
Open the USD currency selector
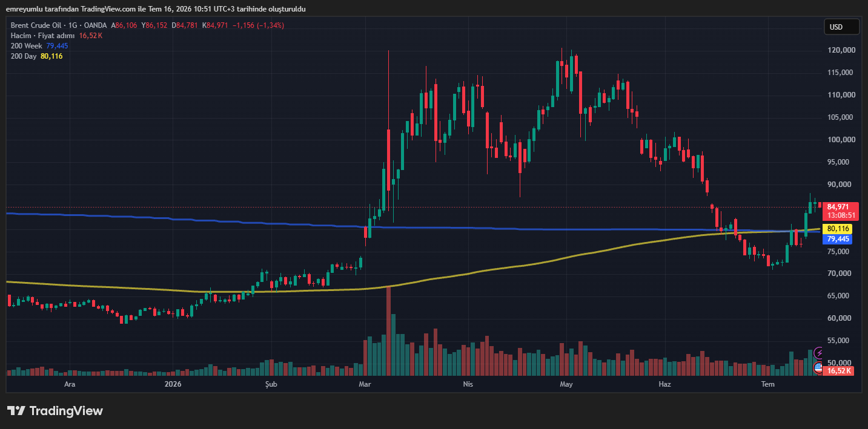tap(841, 27)
